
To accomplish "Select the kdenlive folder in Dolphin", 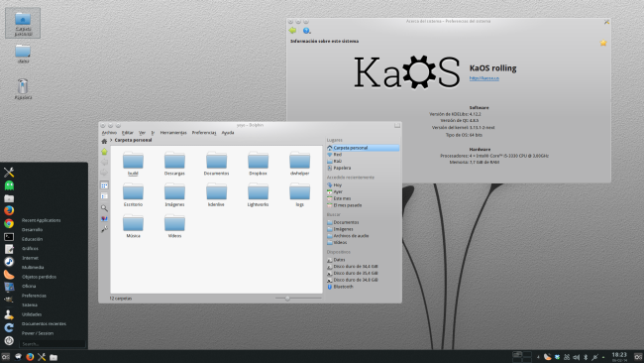I will 216,194.
